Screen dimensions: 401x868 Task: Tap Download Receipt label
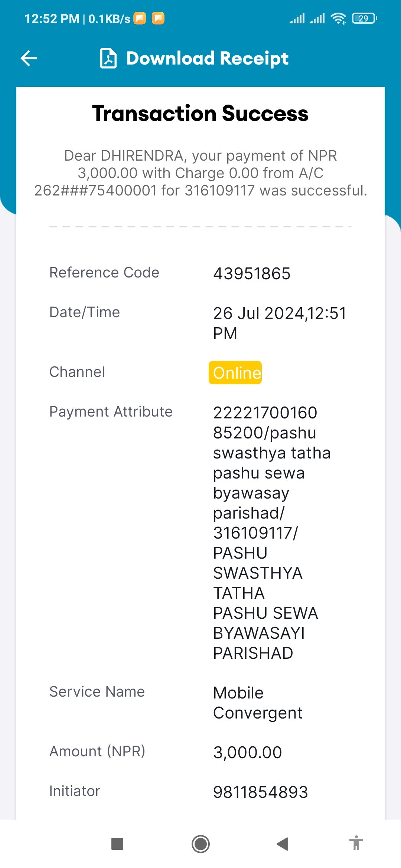(x=208, y=58)
